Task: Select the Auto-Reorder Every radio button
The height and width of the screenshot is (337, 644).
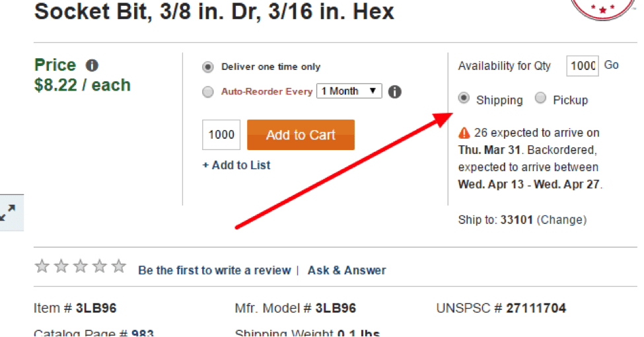Action: coord(208,92)
